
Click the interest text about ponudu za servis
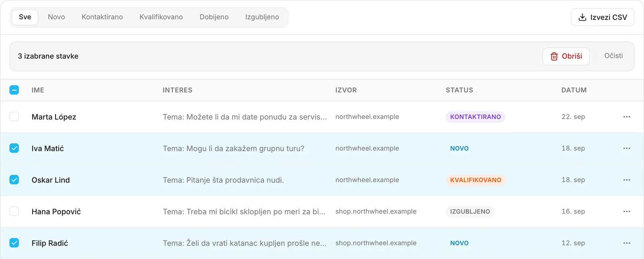[x=245, y=117]
